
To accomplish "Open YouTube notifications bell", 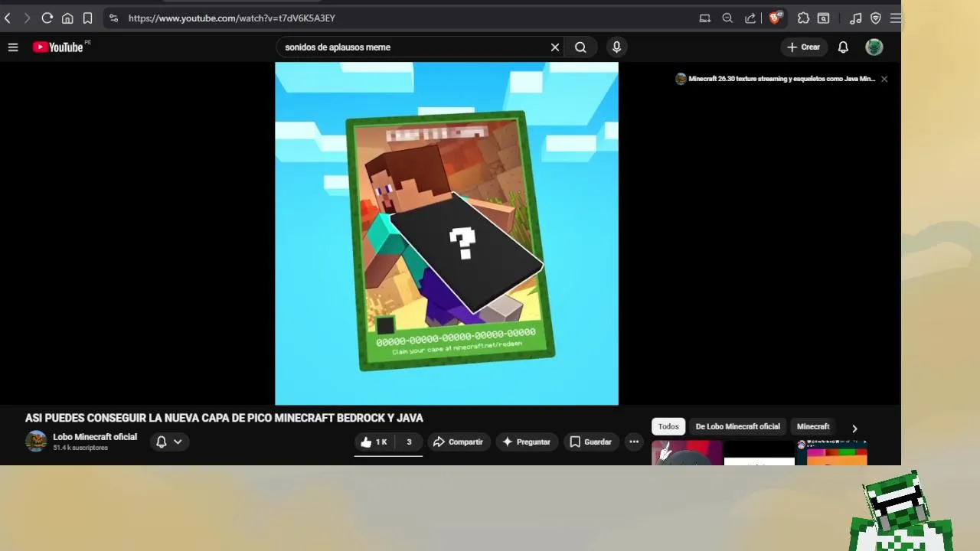I will (x=843, y=47).
